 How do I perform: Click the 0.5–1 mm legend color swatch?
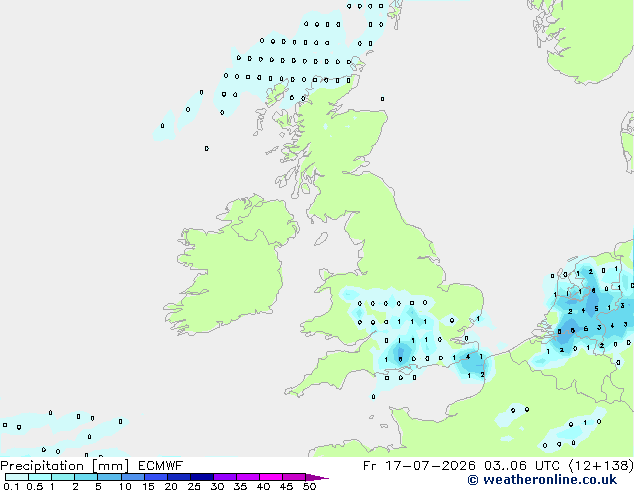pyautogui.click(x=40, y=477)
